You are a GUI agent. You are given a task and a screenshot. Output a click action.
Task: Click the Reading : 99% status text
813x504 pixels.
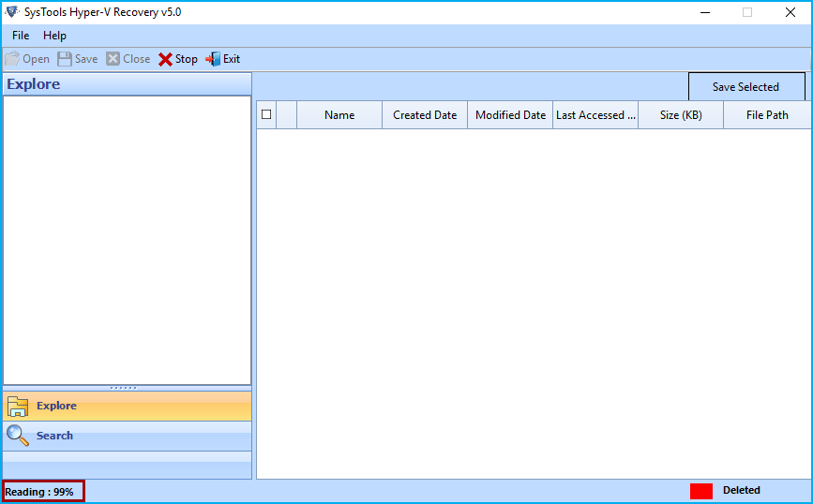39,492
